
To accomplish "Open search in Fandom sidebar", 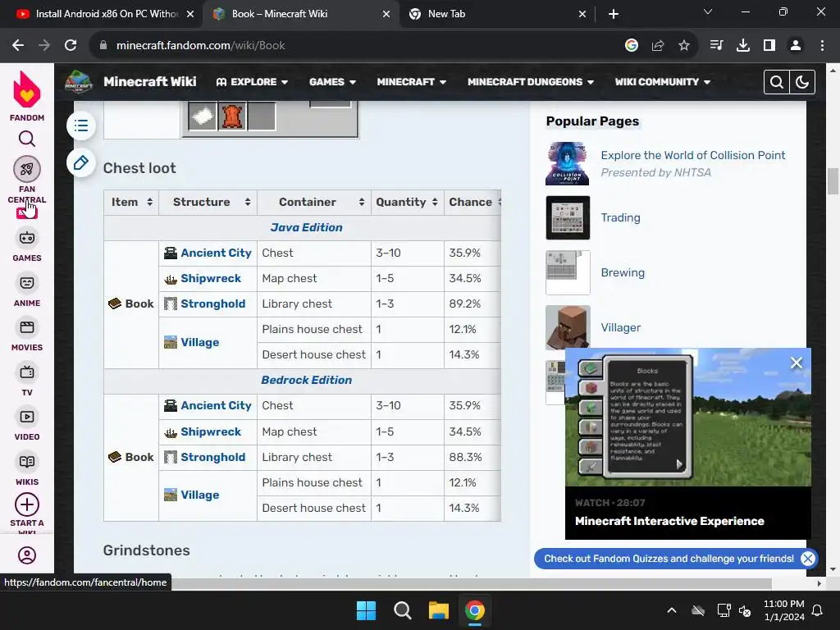I will [x=27, y=139].
